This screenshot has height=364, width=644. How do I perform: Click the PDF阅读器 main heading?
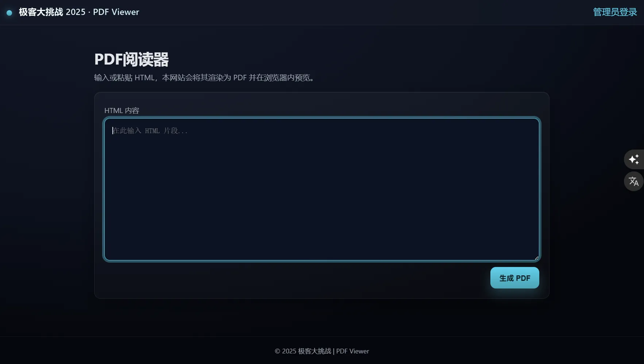(131, 59)
